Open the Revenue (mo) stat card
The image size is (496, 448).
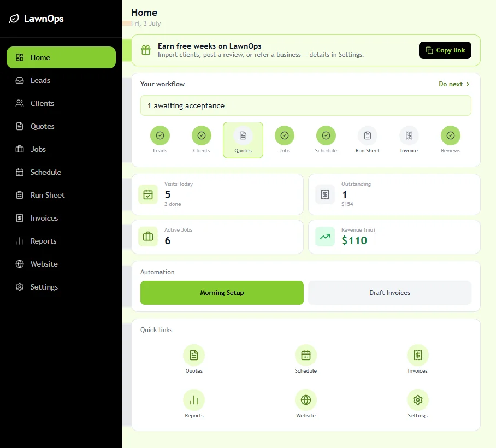tap(394, 237)
